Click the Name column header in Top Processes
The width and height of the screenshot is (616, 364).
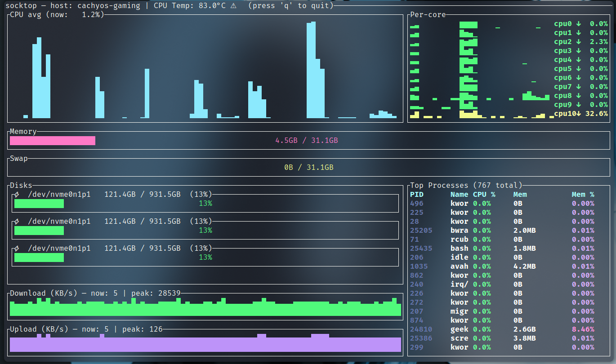(x=459, y=195)
